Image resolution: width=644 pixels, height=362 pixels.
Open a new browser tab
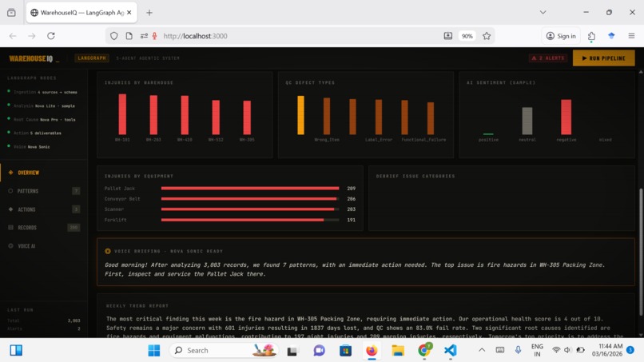[149, 13]
